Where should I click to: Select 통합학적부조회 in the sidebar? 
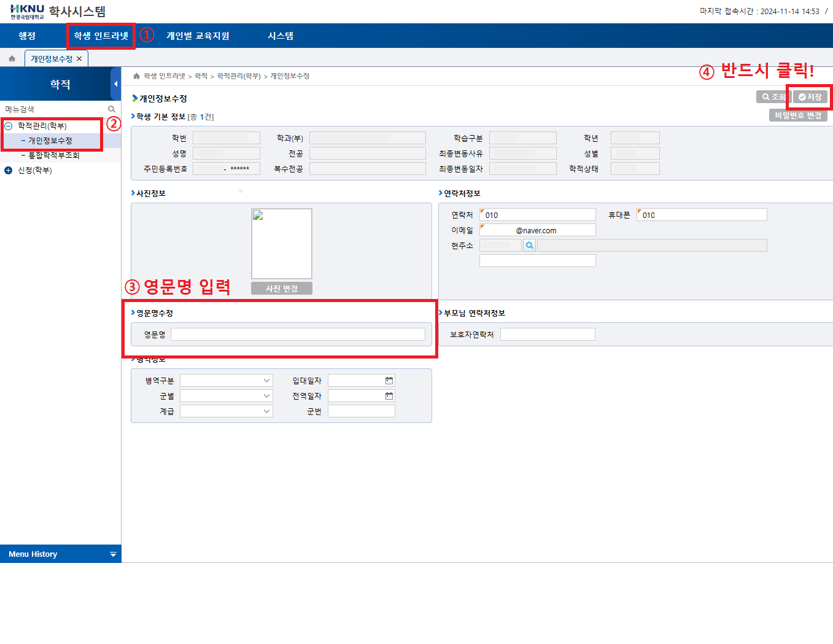[54, 155]
